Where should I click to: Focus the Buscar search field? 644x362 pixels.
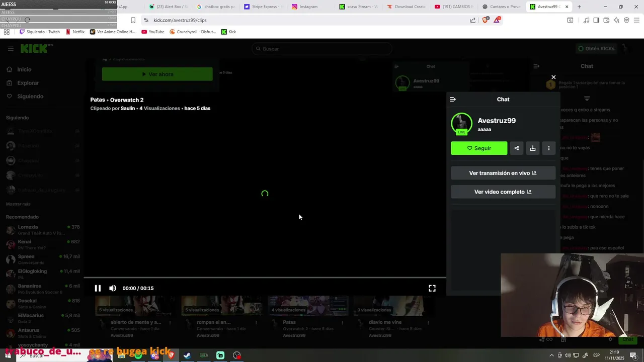point(322,49)
